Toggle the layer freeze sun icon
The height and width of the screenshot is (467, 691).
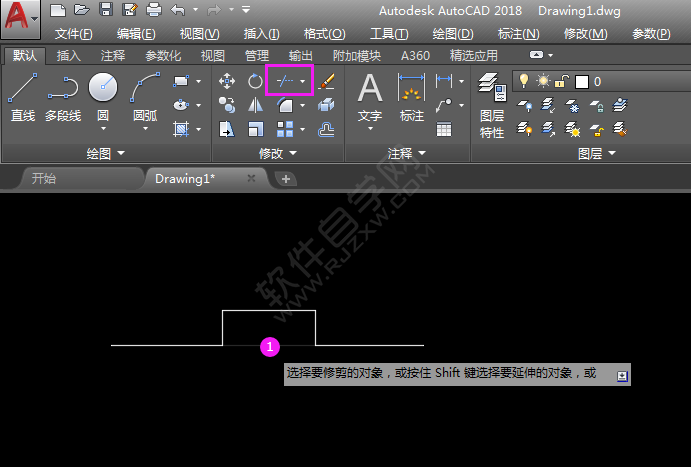click(x=543, y=81)
